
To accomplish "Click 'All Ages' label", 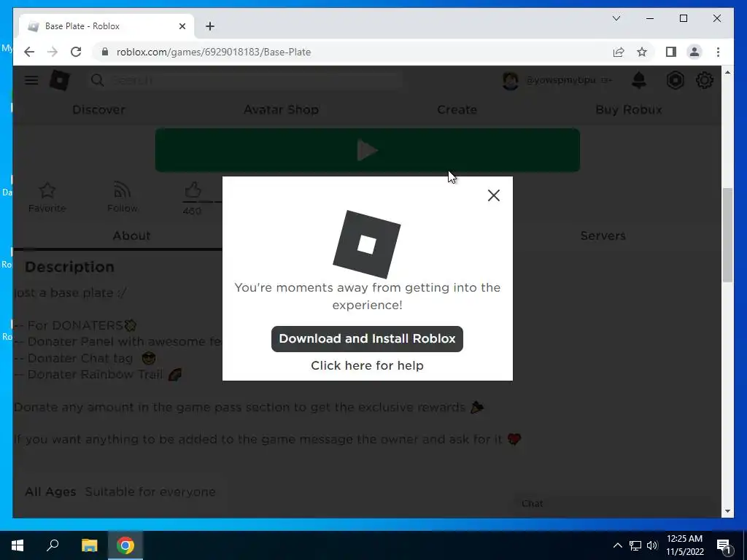I will [50, 492].
